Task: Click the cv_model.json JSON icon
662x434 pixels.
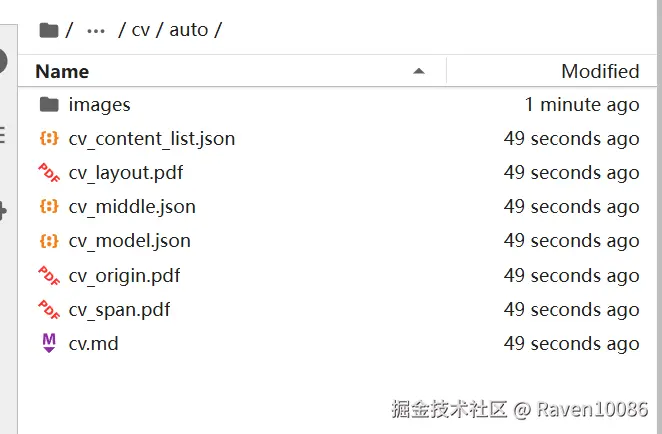Action: click(49, 241)
